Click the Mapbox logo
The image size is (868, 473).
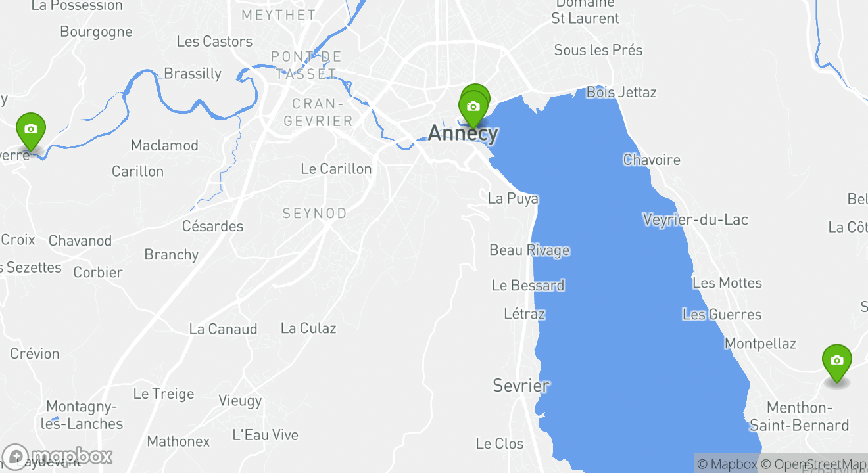(58, 457)
